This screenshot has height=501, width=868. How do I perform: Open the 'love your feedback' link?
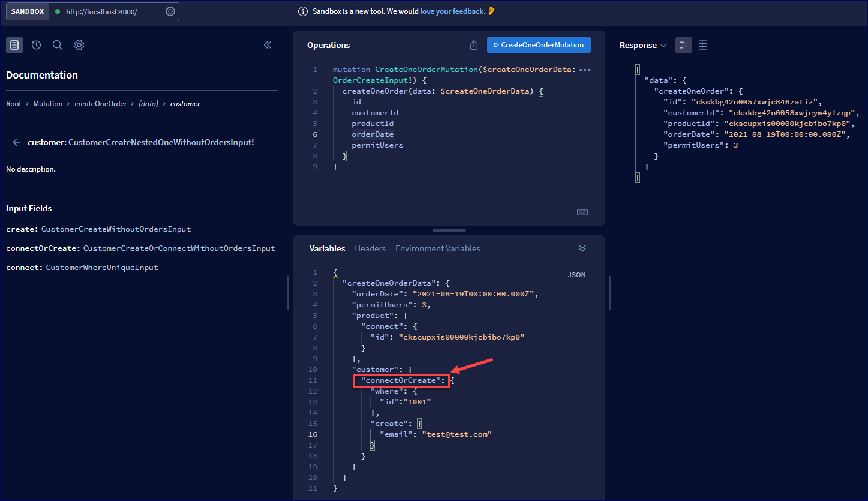452,11
